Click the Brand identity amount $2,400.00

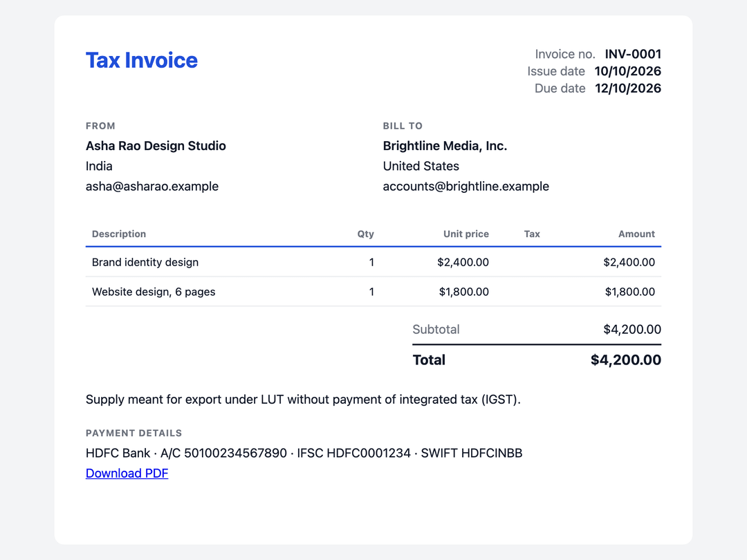tap(629, 263)
